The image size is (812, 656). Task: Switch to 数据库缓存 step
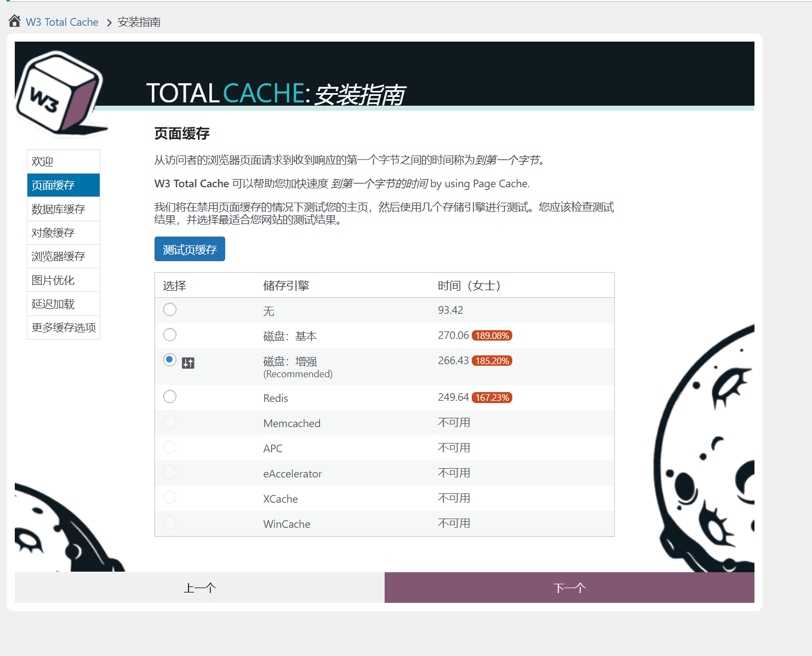tap(64, 209)
